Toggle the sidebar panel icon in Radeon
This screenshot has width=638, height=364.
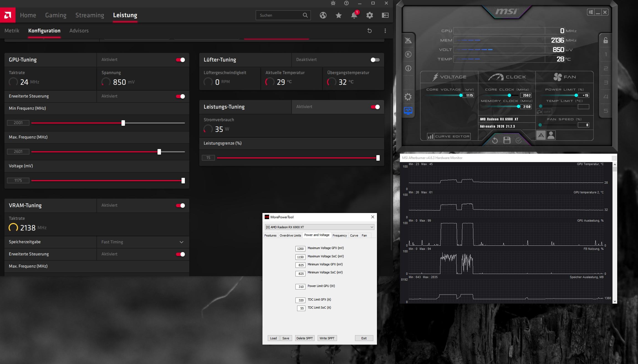coord(385,15)
